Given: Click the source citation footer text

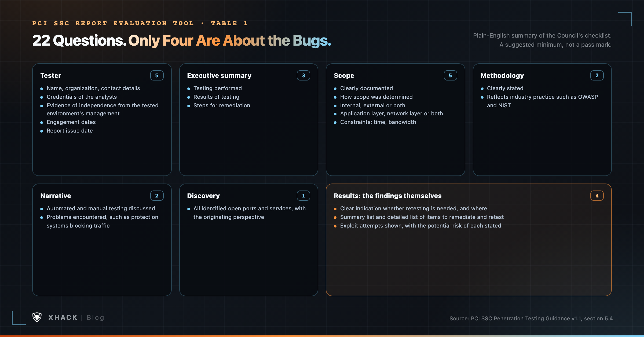Looking at the screenshot, I should 531,318.
